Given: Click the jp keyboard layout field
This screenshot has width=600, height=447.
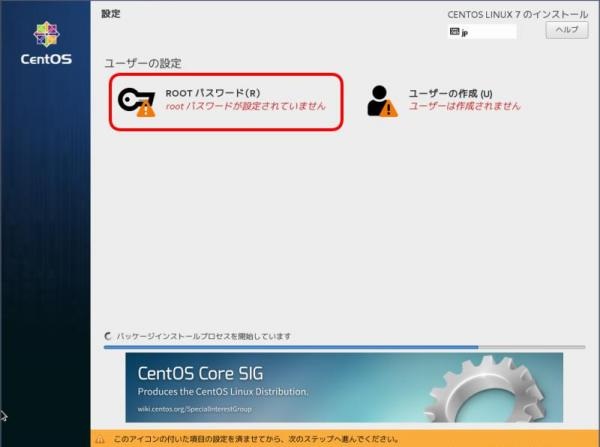Looking at the screenshot, I should pyautogui.click(x=482, y=32).
